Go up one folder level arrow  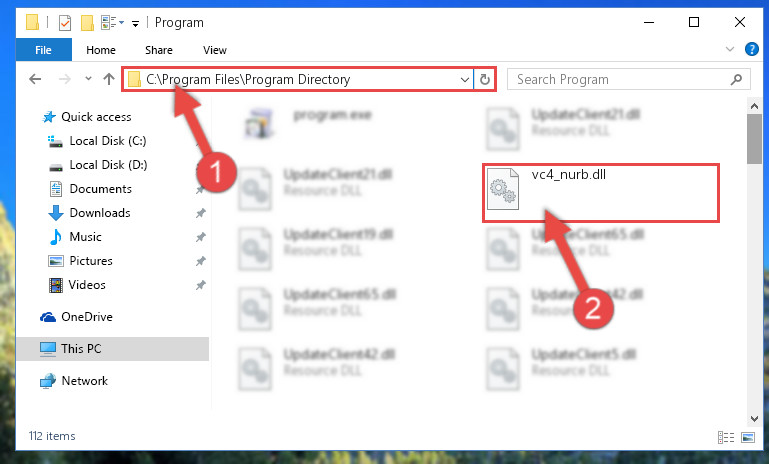tap(109, 79)
